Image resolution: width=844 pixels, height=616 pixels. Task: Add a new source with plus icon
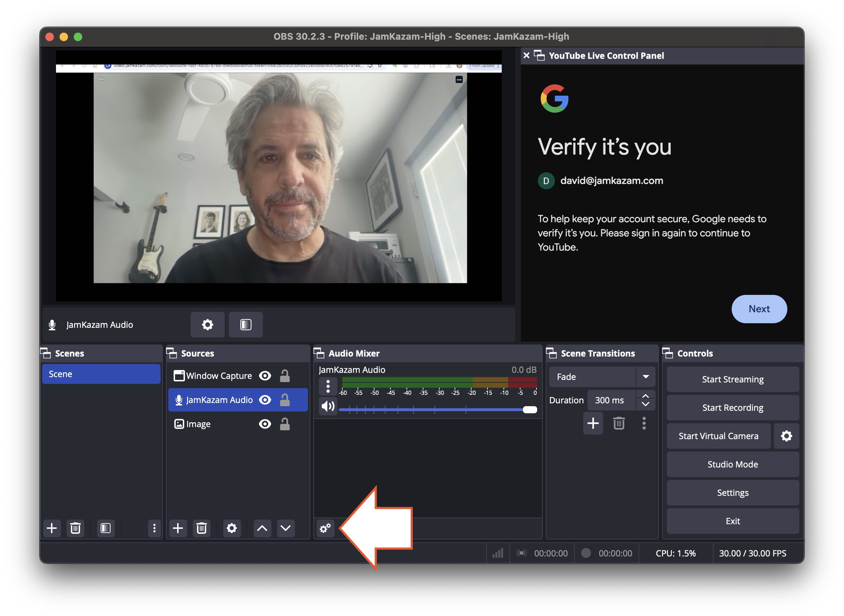(x=178, y=528)
